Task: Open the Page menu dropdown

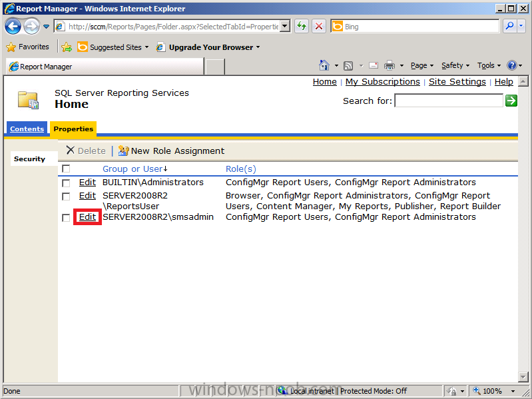Action: click(x=421, y=65)
